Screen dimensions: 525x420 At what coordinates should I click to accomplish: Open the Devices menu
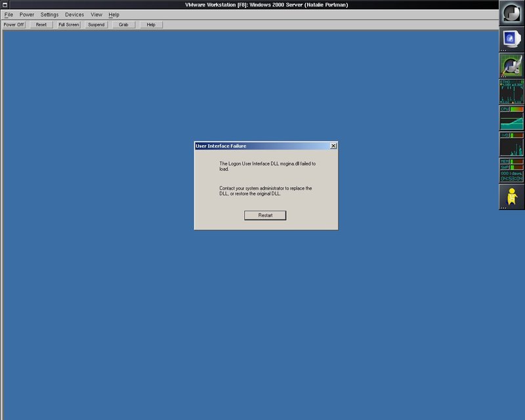tap(74, 14)
